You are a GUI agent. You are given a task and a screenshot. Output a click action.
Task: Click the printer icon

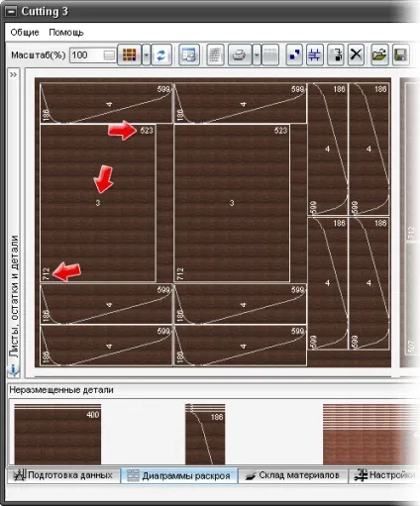point(240,54)
